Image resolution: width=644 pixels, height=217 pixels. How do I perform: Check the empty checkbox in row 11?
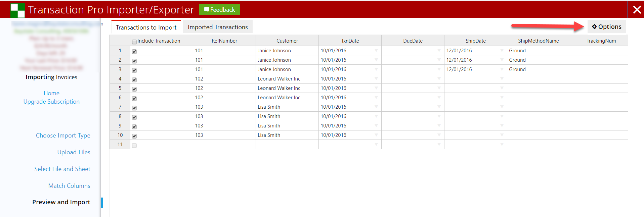[x=134, y=145]
